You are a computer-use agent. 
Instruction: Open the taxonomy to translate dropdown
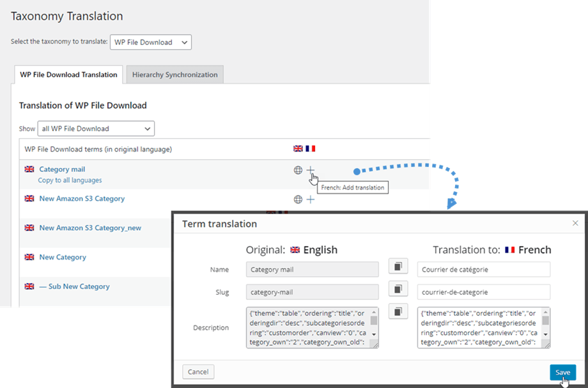click(x=151, y=42)
